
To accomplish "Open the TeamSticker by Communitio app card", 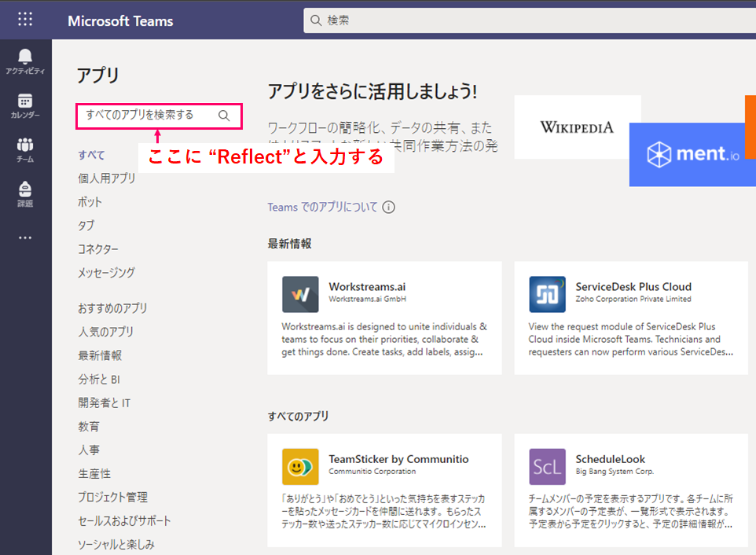I will point(384,488).
